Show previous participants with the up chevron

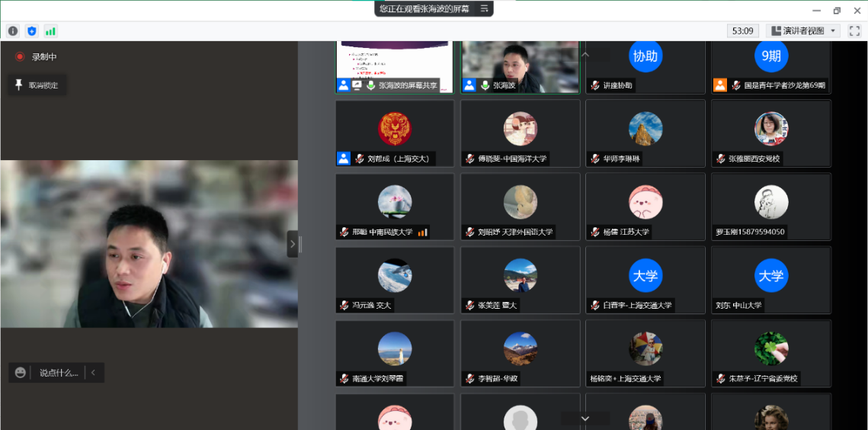[585, 54]
